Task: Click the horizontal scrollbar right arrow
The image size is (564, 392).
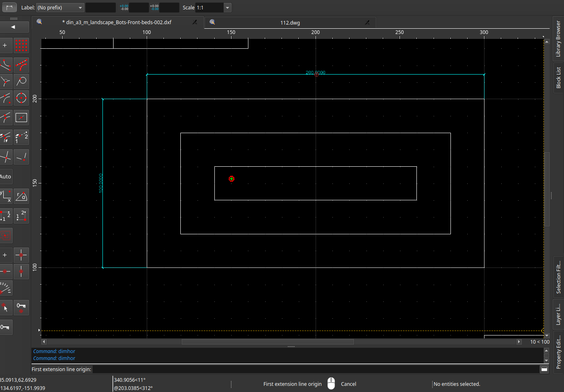Action: coord(519,342)
